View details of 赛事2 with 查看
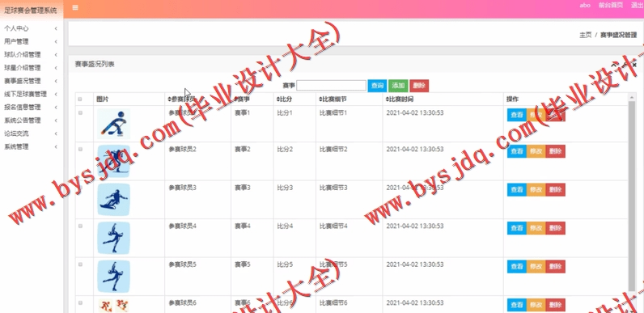This screenshot has height=313, width=644. click(x=517, y=151)
